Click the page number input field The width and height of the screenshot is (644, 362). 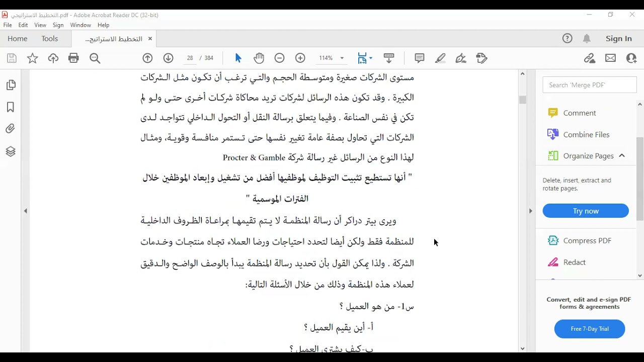click(190, 58)
